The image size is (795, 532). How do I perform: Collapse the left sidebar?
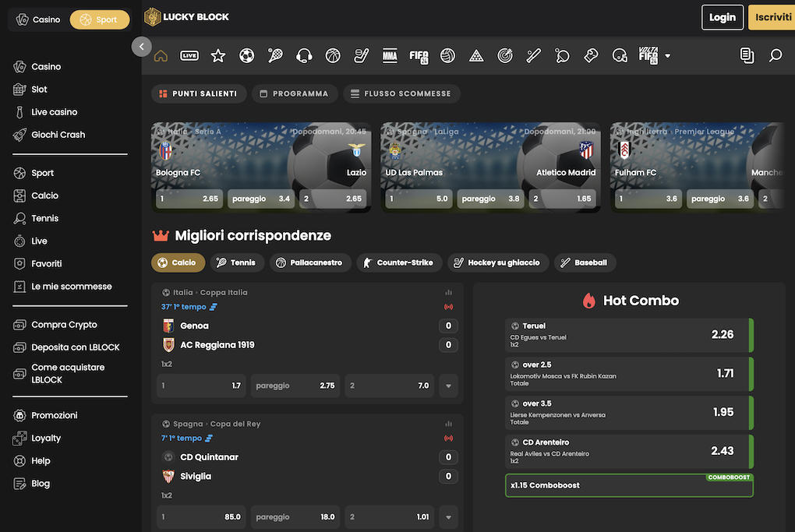[x=141, y=47]
